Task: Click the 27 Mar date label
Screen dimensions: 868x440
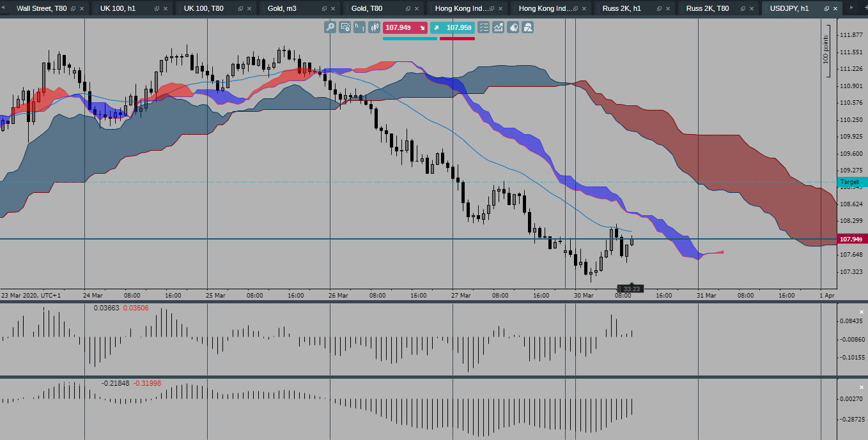Action: pyautogui.click(x=461, y=296)
